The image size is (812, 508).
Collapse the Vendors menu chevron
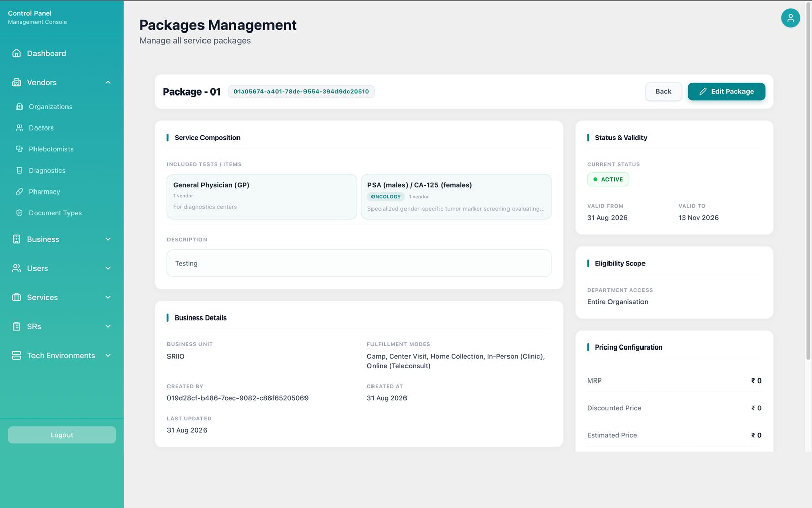(x=108, y=82)
